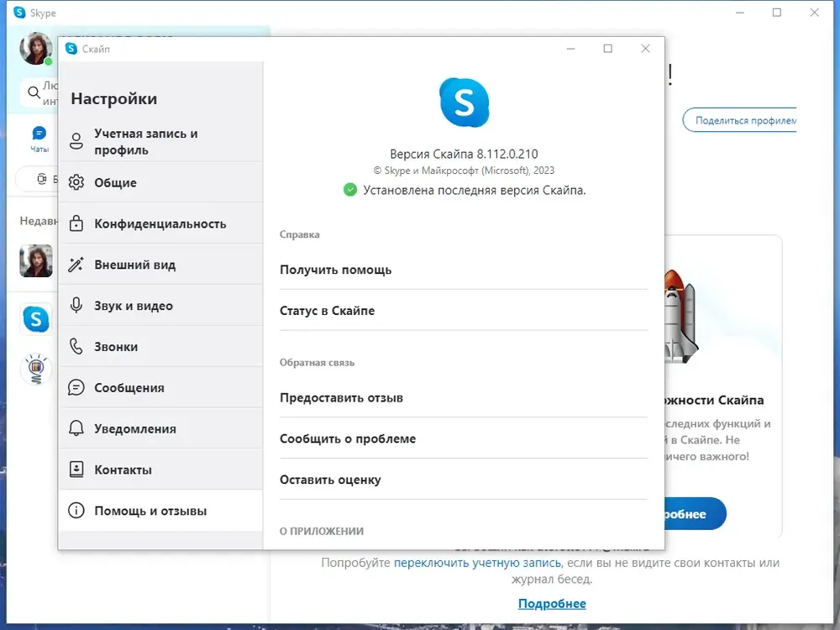Click the profile avatar in main Skype window

[x=36, y=48]
